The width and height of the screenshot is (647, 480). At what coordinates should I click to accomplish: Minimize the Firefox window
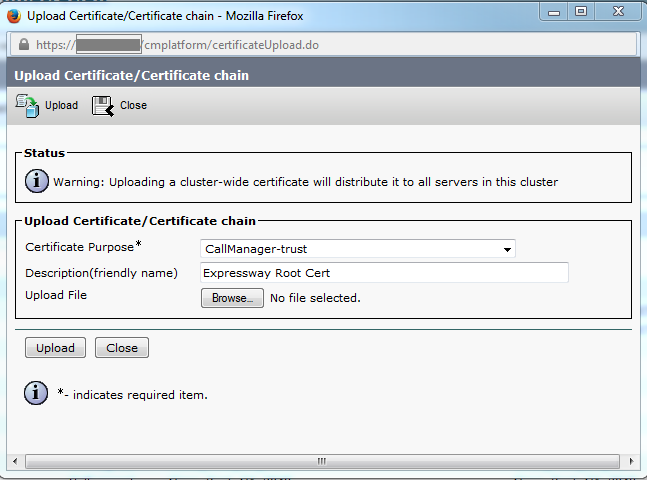click(x=554, y=12)
